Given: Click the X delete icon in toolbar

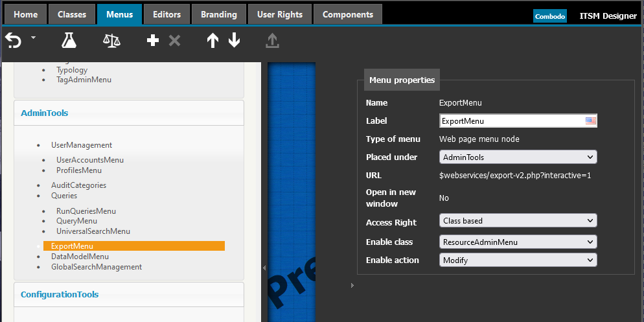Looking at the screenshot, I should point(174,41).
